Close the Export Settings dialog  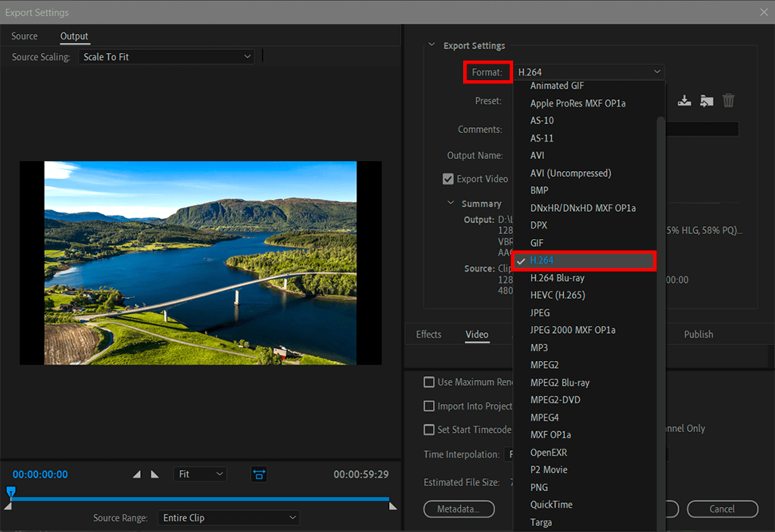[763, 12]
